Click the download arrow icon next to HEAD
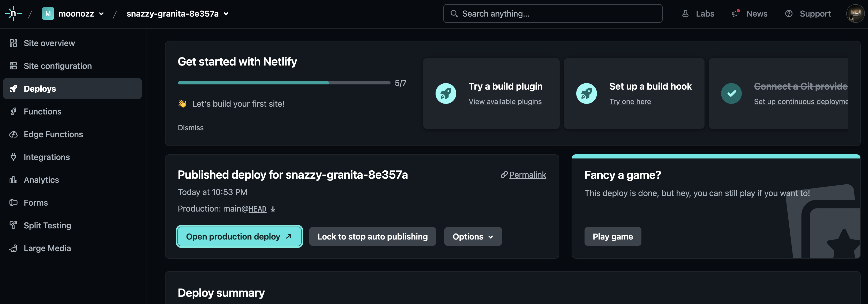868x304 pixels. 273,209
